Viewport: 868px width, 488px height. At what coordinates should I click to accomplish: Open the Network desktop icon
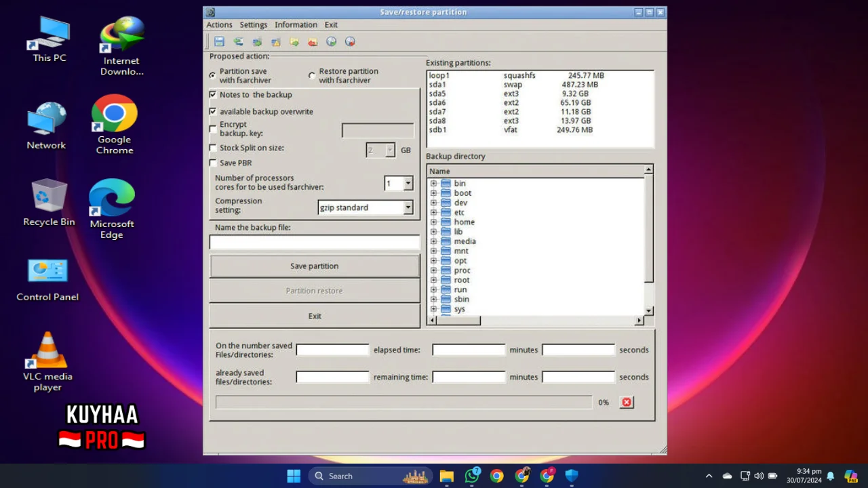[46, 126]
